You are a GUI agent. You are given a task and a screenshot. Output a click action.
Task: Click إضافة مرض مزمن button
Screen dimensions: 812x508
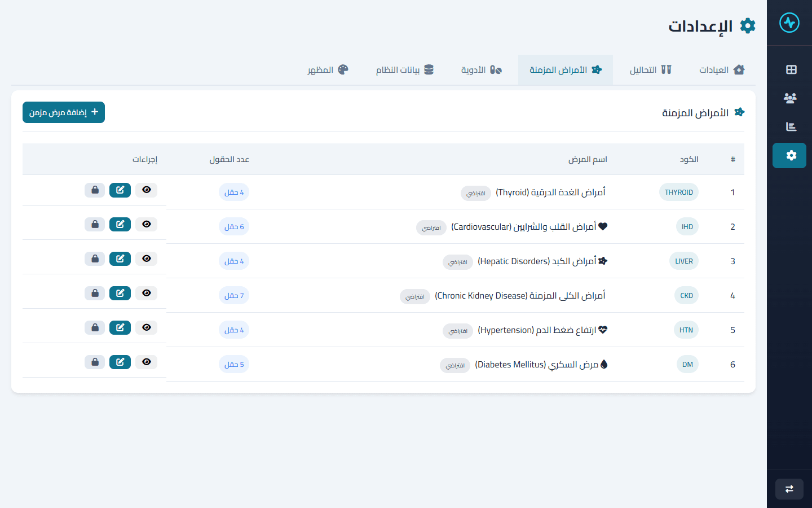click(x=64, y=112)
